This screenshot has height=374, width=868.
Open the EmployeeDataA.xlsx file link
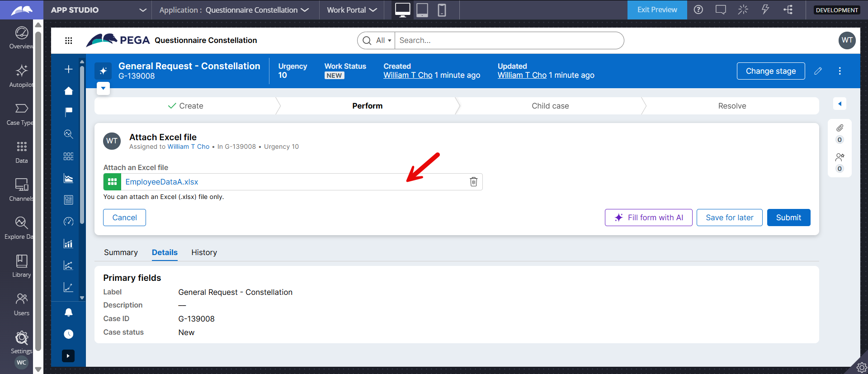(162, 182)
